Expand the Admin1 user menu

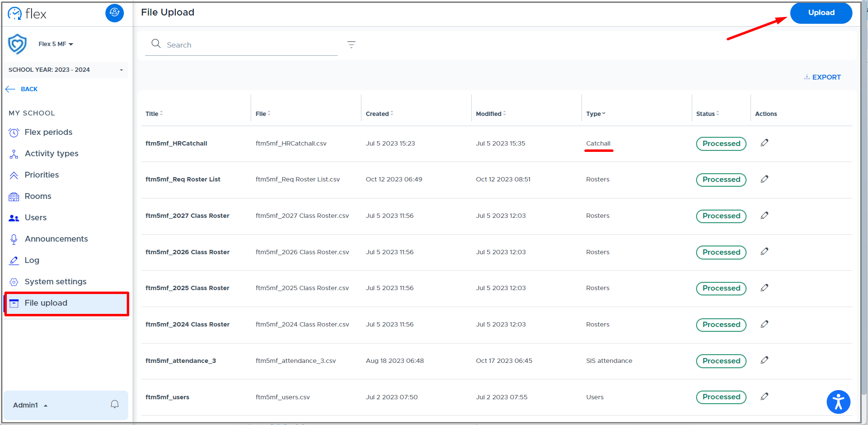pyautogui.click(x=30, y=405)
